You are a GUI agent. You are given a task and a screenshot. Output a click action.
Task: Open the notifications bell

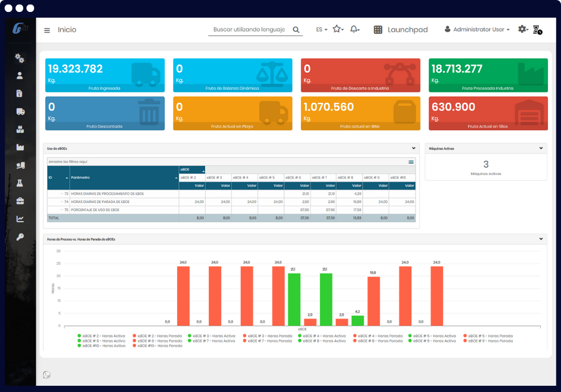354,30
